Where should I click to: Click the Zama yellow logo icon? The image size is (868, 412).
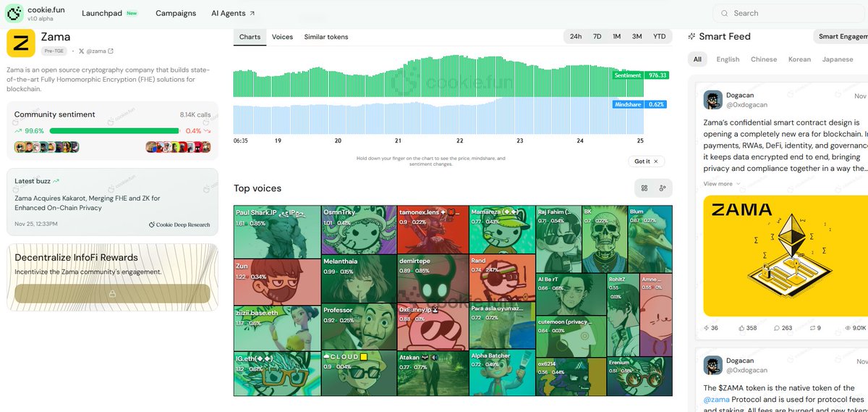(x=21, y=43)
